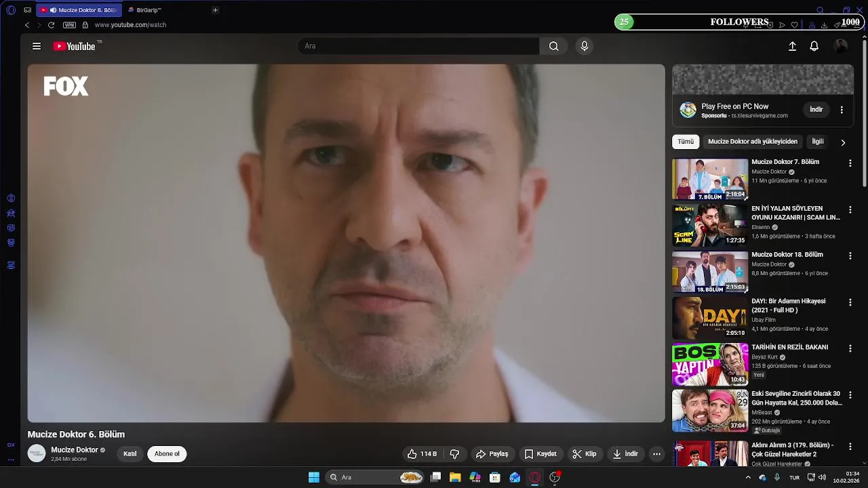The height and width of the screenshot is (488, 868).
Task: Show hidden system tray icons
Action: [748, 477]
